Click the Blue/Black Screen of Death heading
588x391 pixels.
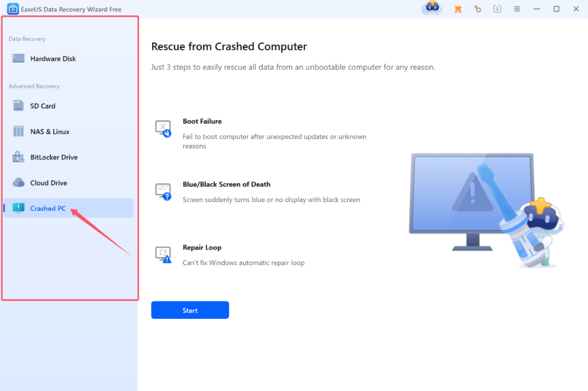pos(227,184)
